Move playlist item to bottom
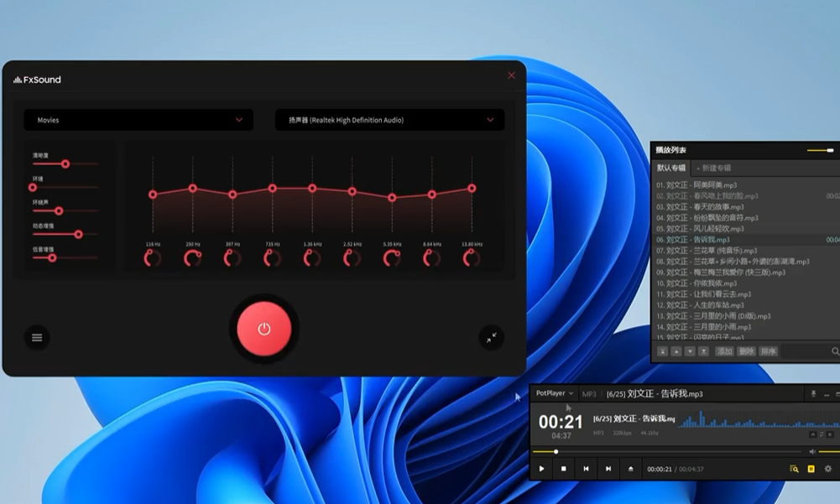The image size is (840, 504). (x=703, y=351)
